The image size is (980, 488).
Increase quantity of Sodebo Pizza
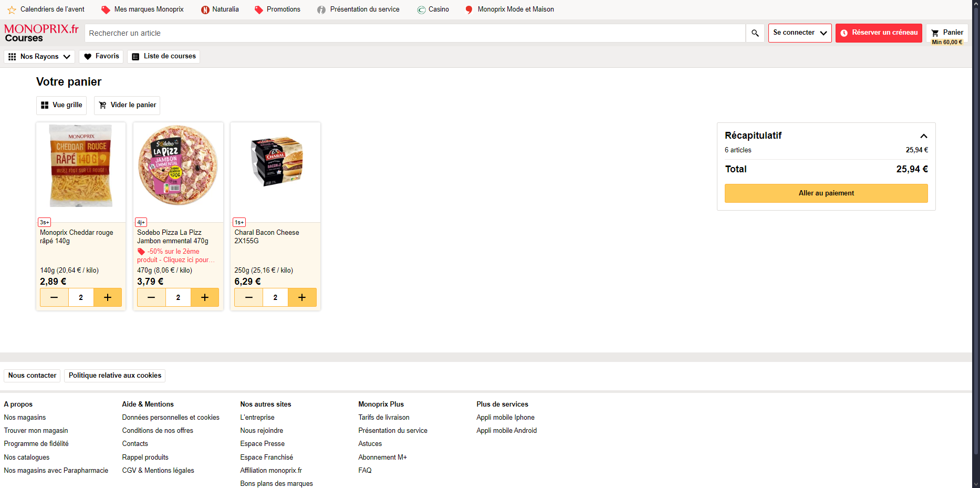click(x=205, y=297)
